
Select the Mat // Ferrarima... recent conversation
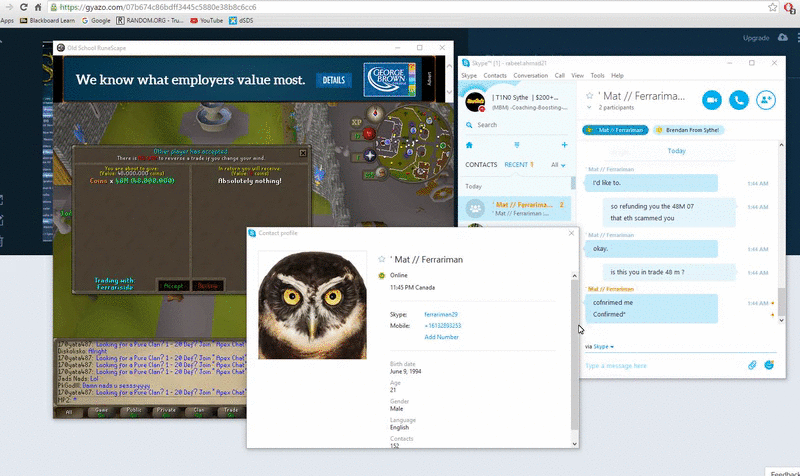(514, 209)
